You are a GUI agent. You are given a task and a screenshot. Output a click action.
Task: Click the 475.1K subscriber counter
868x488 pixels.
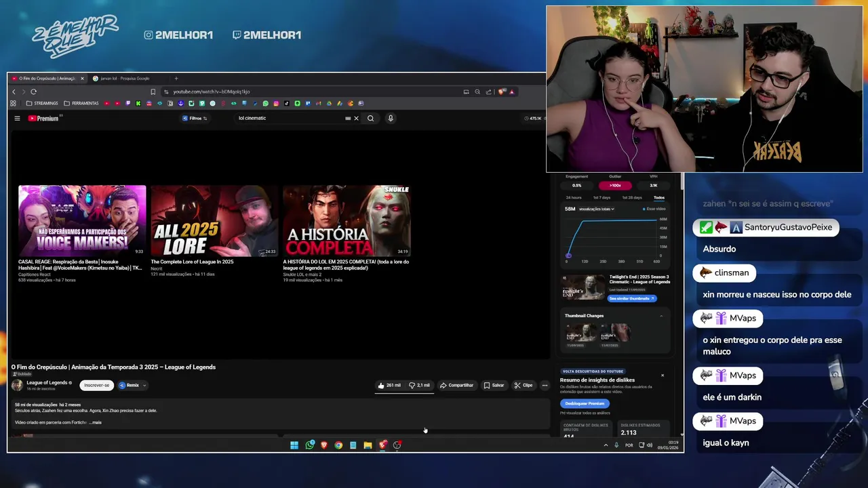pyautogui.click(x=533, y=118)
